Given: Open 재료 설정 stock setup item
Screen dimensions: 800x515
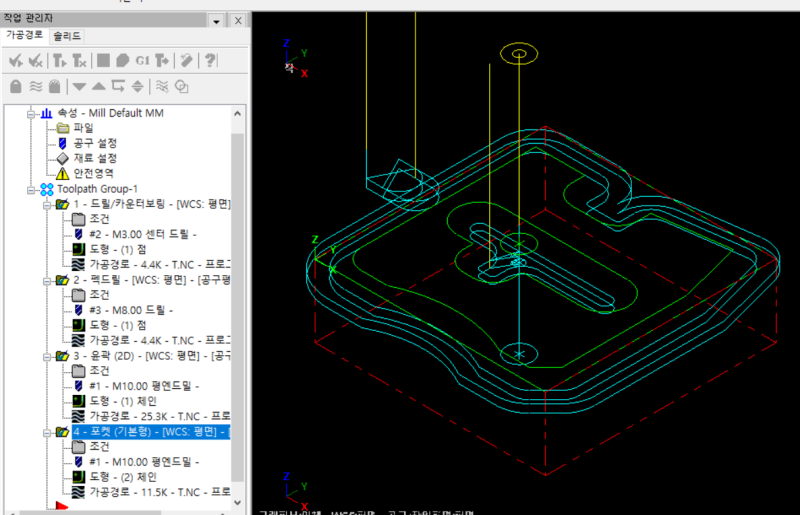Looking at the screenshot, I should 94,158.
